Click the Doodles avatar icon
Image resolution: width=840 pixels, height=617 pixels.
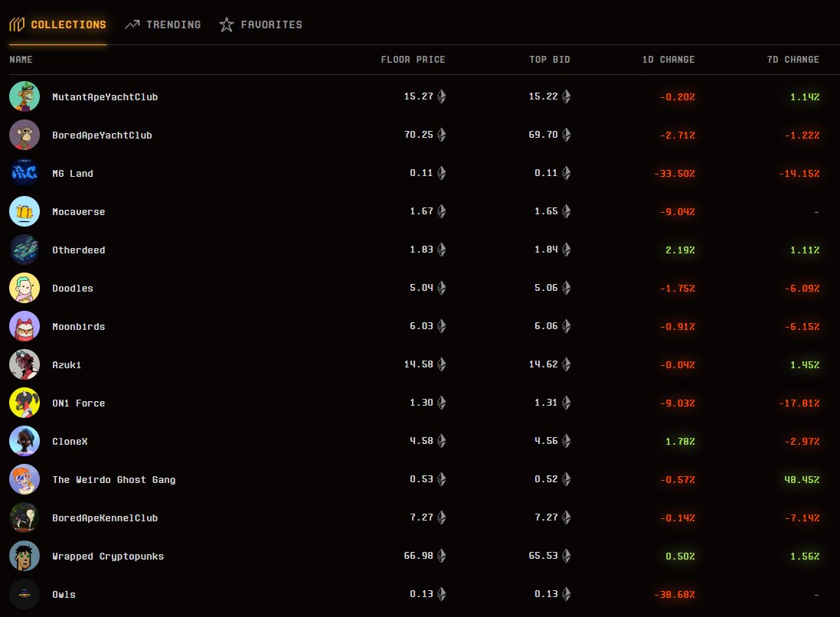[x=25, y=288]
